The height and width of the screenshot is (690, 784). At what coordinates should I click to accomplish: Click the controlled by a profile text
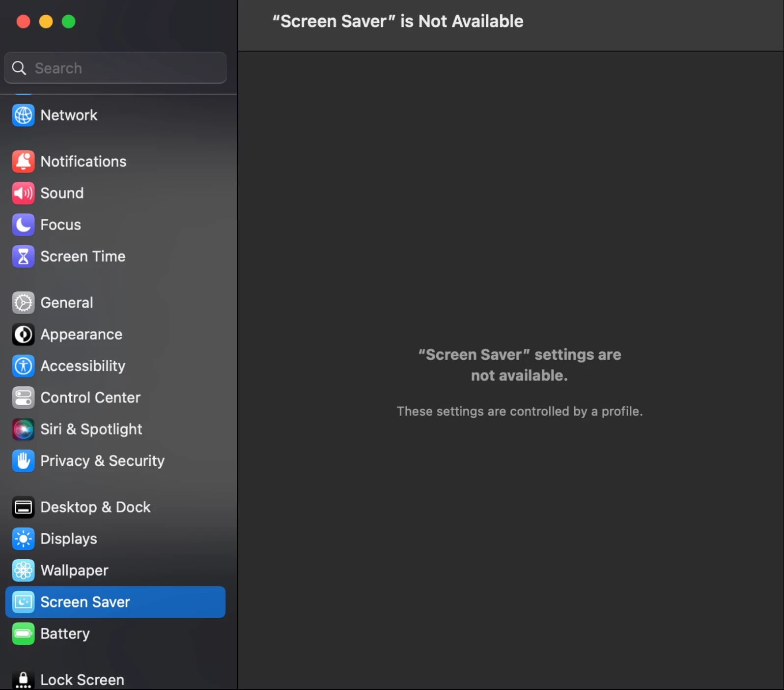(x=520, y=411)
